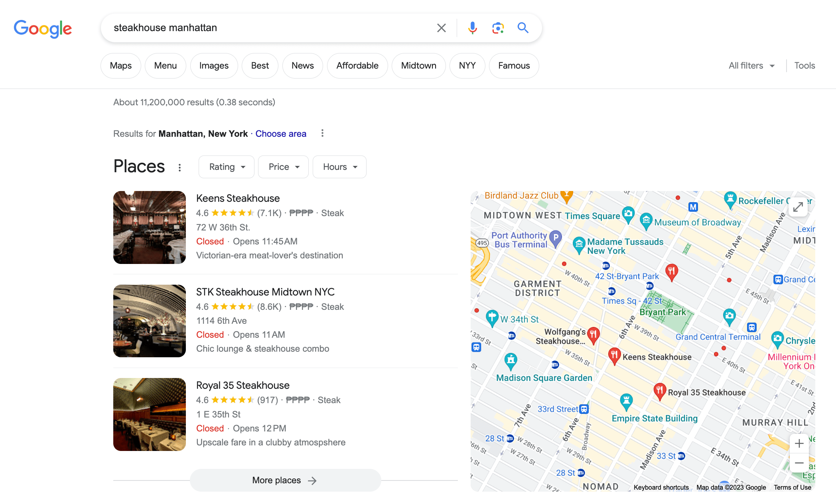Select the Madame Tussauds New York marker
This screenshot has height=504, width=836.
[x=579, y=245]
